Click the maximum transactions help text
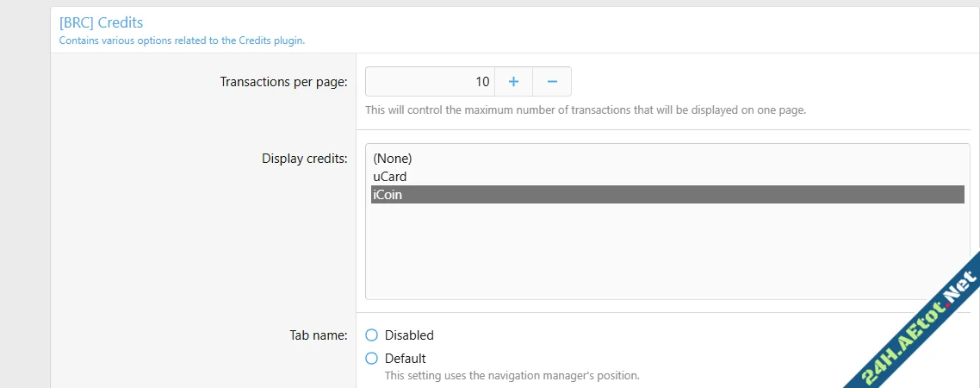Image resolution: width=980 pixels, height=388 pixels. (x=585, y=110)
